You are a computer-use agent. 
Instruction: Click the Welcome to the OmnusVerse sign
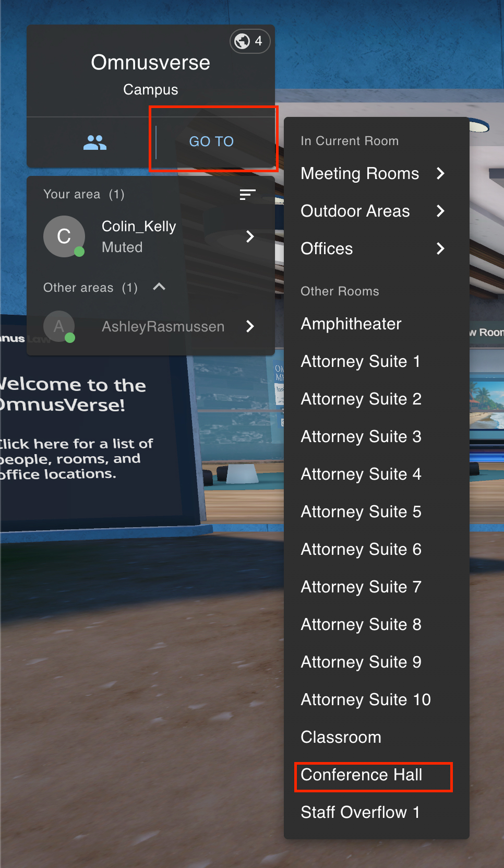78,428
